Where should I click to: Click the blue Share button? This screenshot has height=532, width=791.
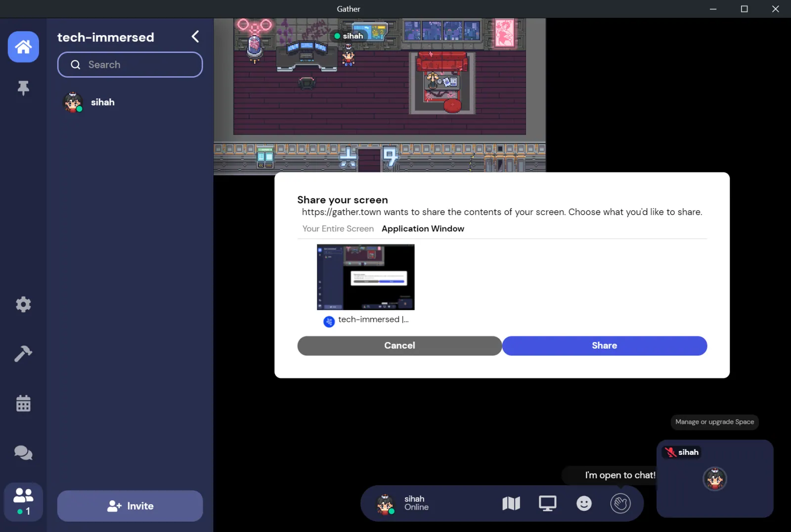tap(604, 346)
